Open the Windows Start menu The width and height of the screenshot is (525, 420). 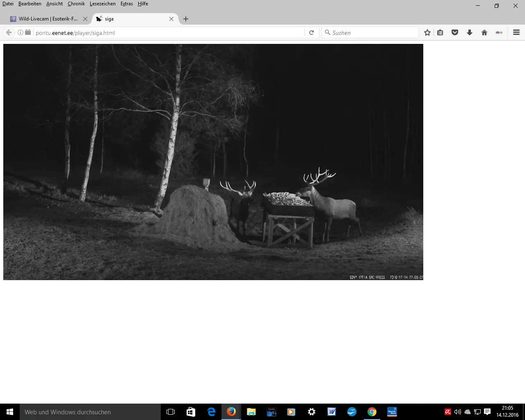coord(10,412)
